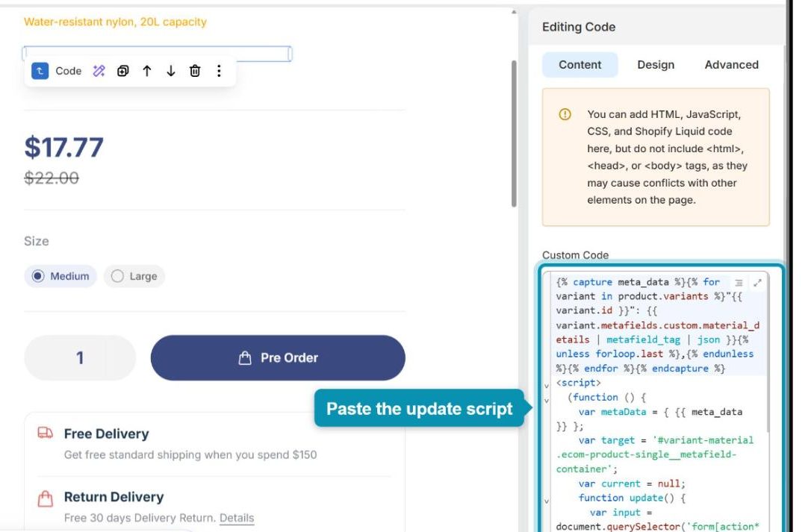This screenshot has width=808, height=532.
Task: Collapse the function () fold arrow
Action: [x=546, y=400]
